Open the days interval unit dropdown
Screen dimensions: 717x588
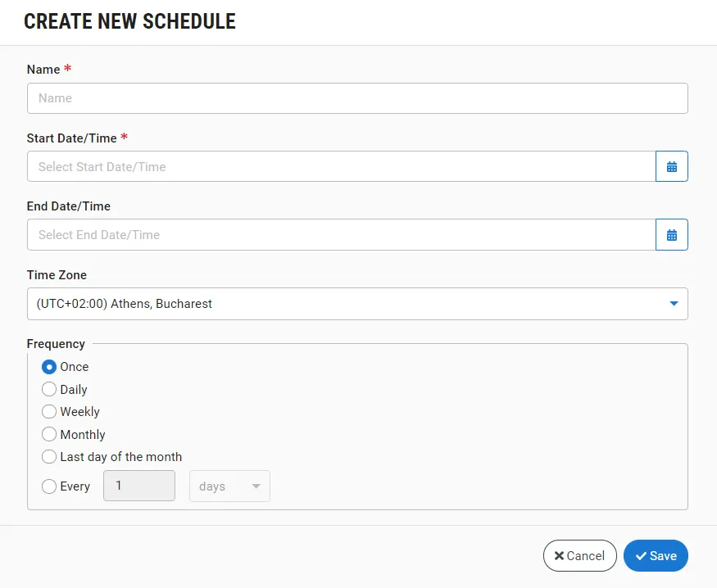[229, 486]
